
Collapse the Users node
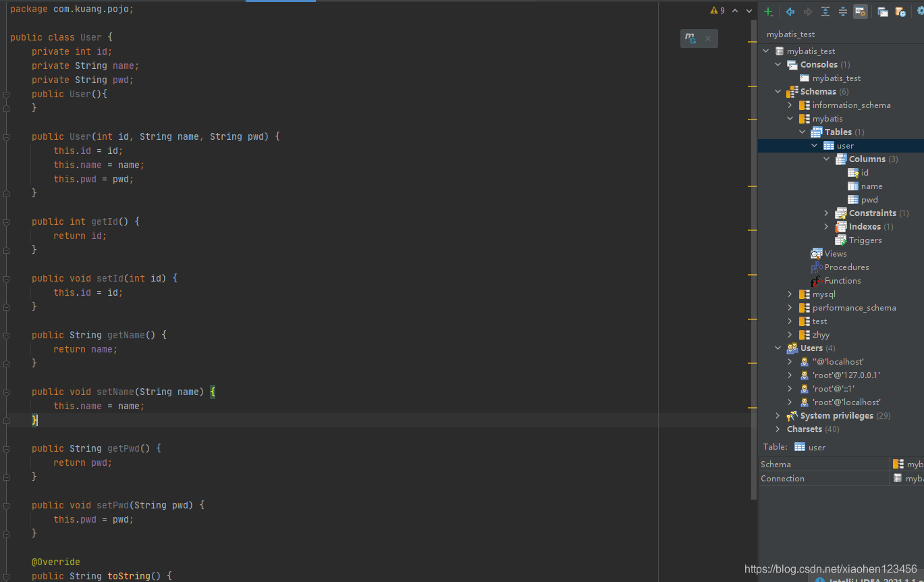coord(778,348)
